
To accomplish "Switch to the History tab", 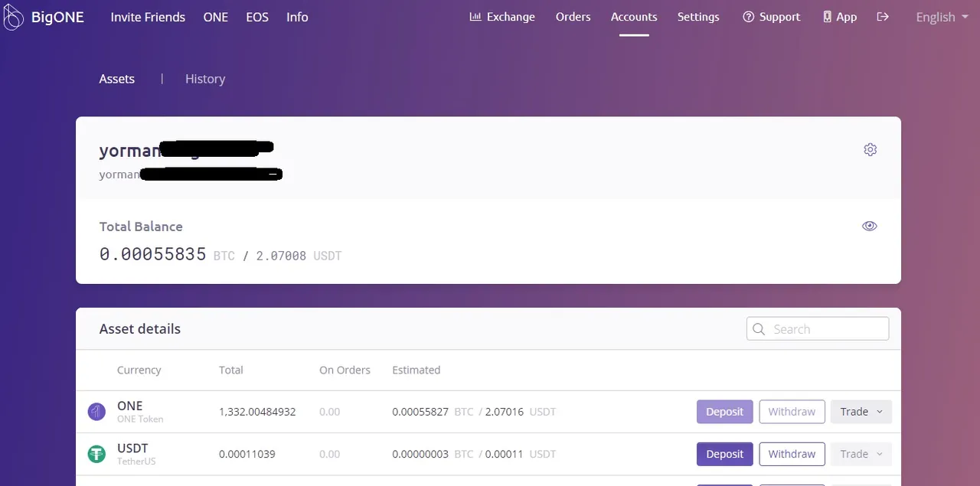I will (x=205, y=79).
